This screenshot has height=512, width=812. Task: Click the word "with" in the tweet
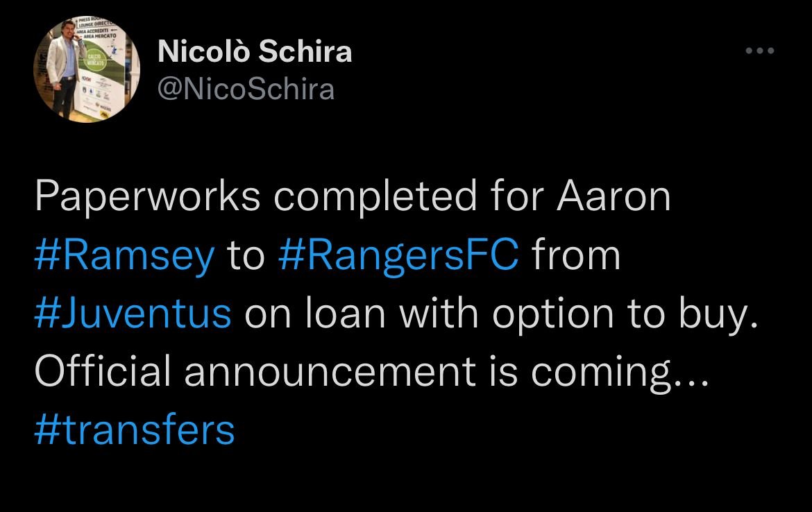(443, 314)
